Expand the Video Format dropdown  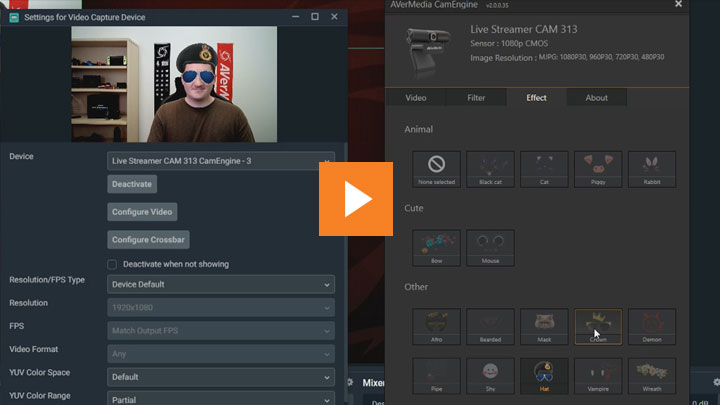pyautogui.click(x=221, y=354)
